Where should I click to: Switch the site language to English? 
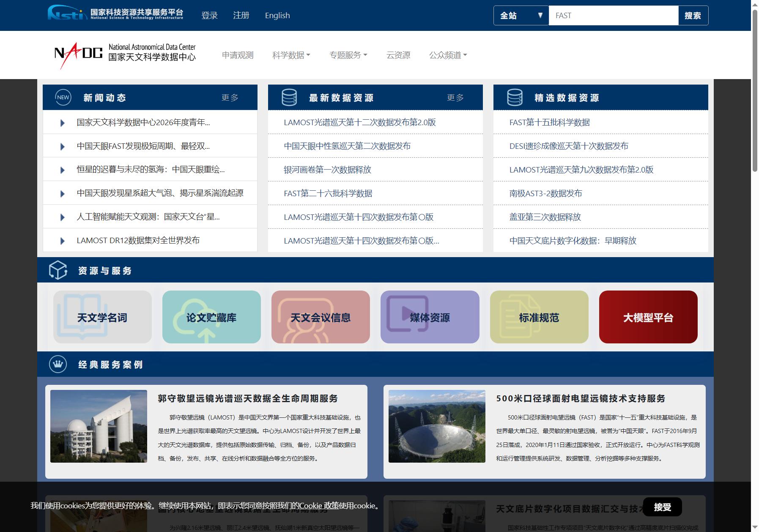tap(277, 16)
